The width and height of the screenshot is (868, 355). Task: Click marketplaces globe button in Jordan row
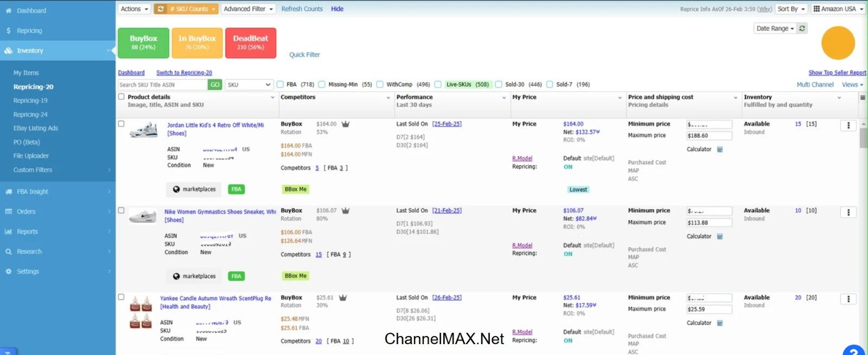coord(194,189)
